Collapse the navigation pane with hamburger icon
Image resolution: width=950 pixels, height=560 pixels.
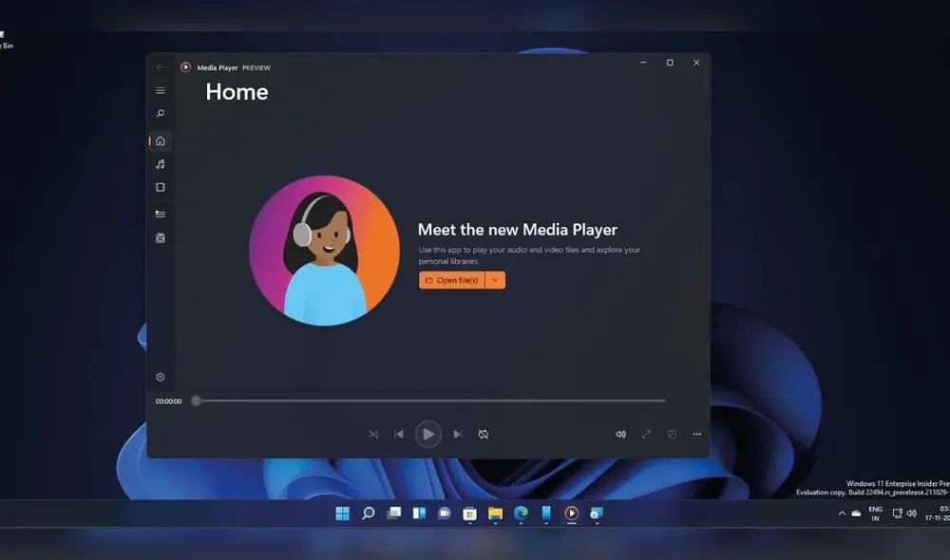click(x=161, y=91)
